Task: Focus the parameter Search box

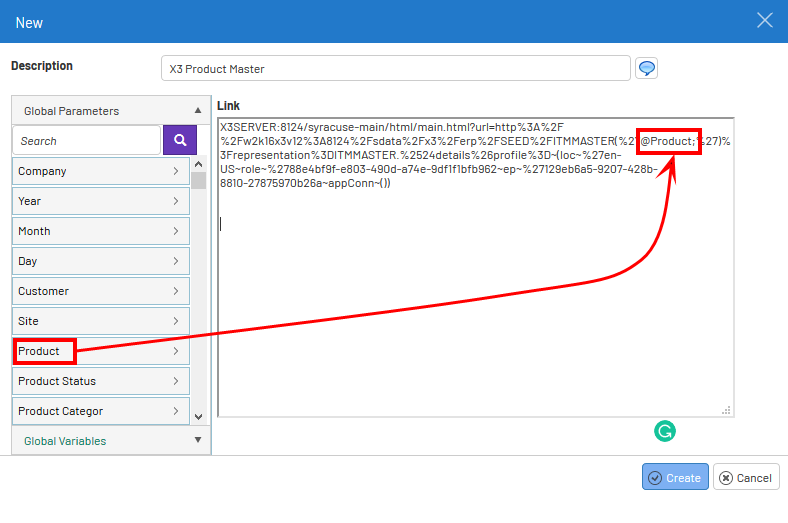Action: click(86, 141)
